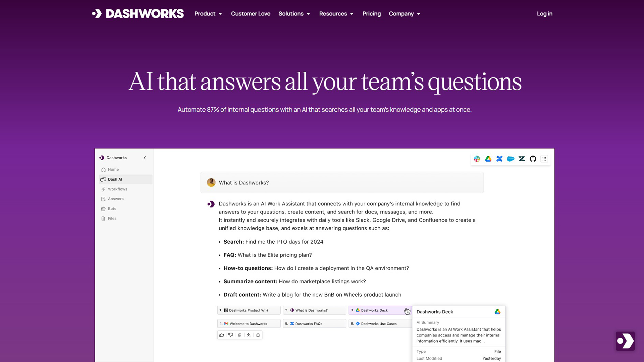Click the Workflows lightning icon
644x362 pixels.
coord(103,189)
